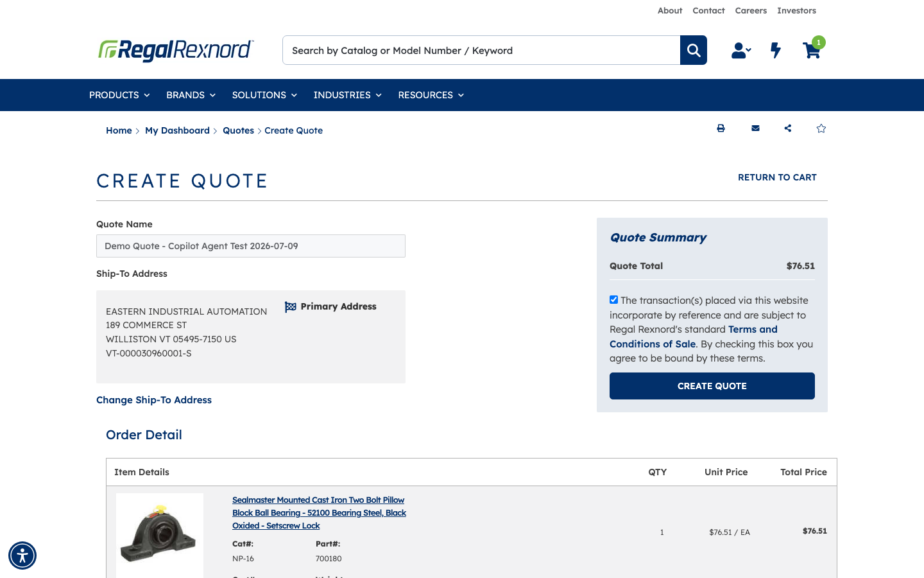924x578 pixels.
Task: Click the QTY column header
Action: pyautogui.click(x=657, y=472)
